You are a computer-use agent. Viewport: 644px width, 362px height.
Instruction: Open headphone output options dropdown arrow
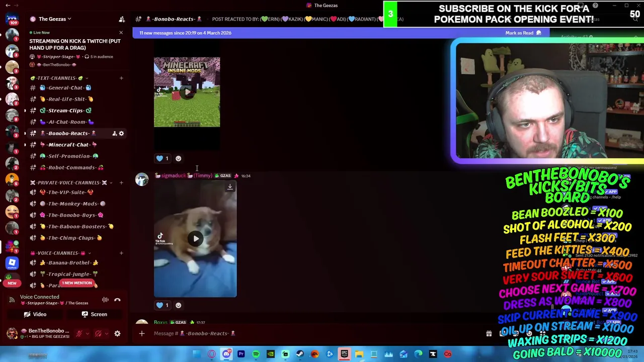[x=106, y=333]
